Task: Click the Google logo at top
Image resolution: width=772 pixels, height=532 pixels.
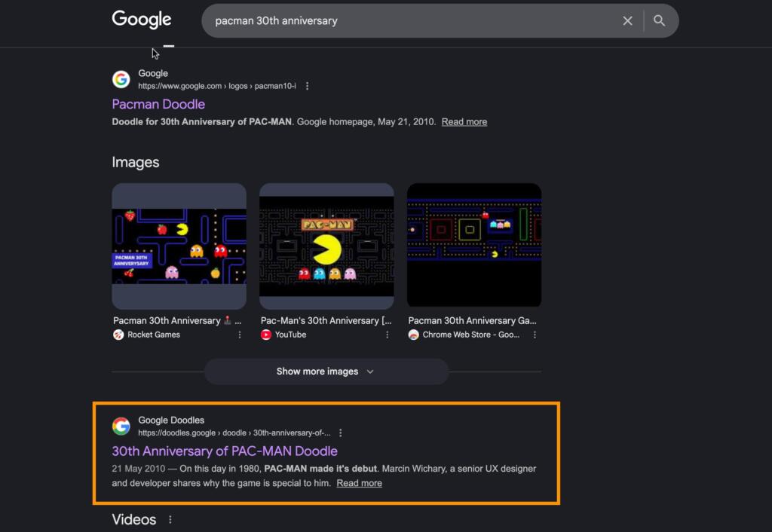Action: coord(142,20)
